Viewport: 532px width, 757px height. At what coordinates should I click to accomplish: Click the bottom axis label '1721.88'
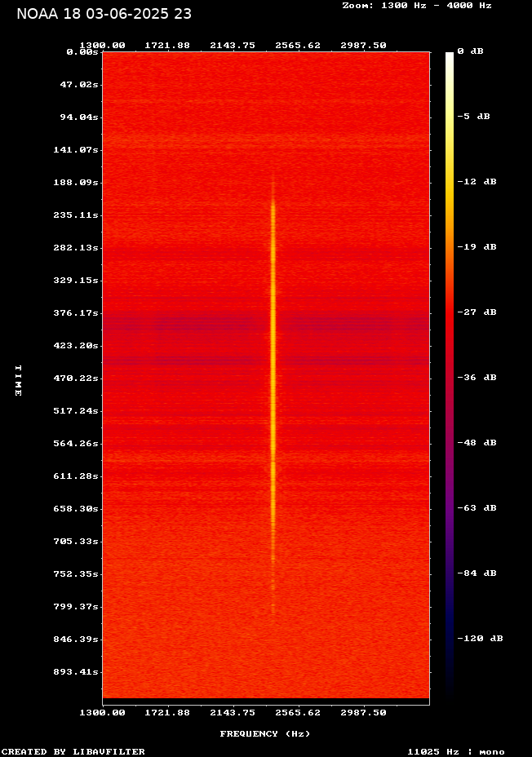pos(167,713)
